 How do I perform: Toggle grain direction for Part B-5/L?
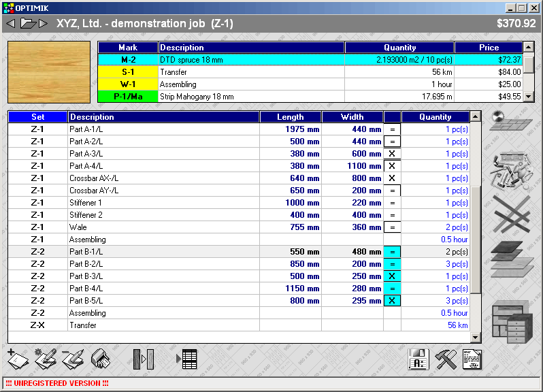[x=392, y=301]
